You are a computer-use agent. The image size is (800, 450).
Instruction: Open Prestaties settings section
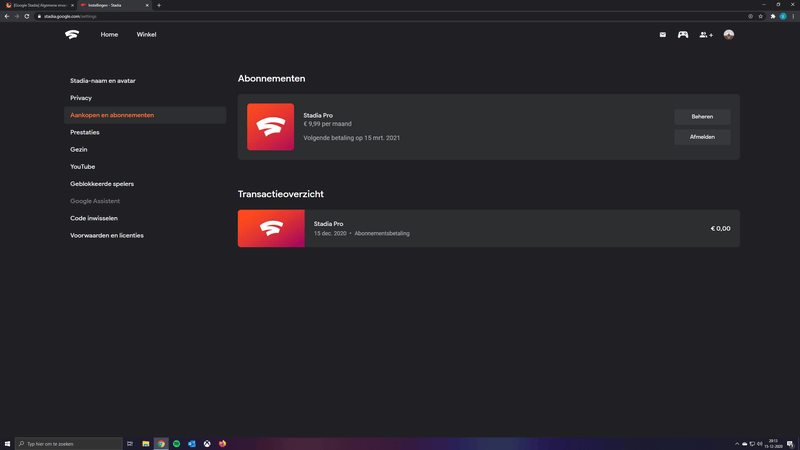pos(85,132)
